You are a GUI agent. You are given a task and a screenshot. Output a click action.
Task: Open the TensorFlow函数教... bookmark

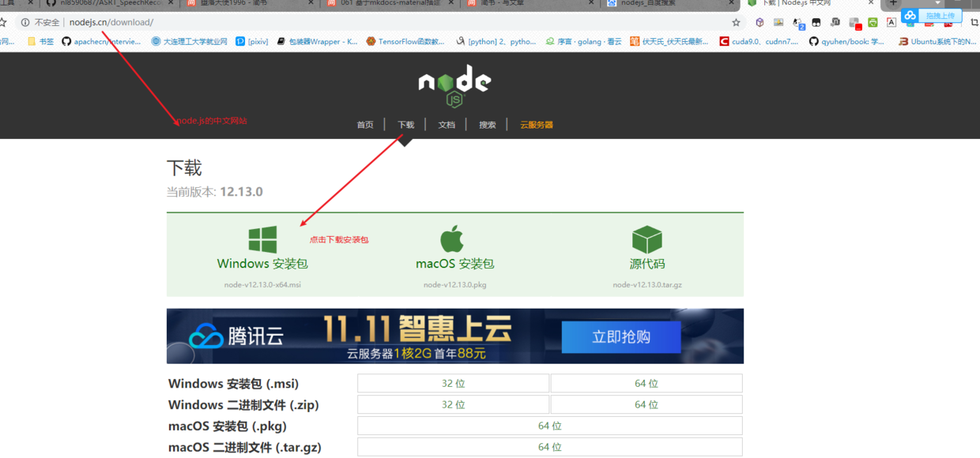click(x=405, y=41)
